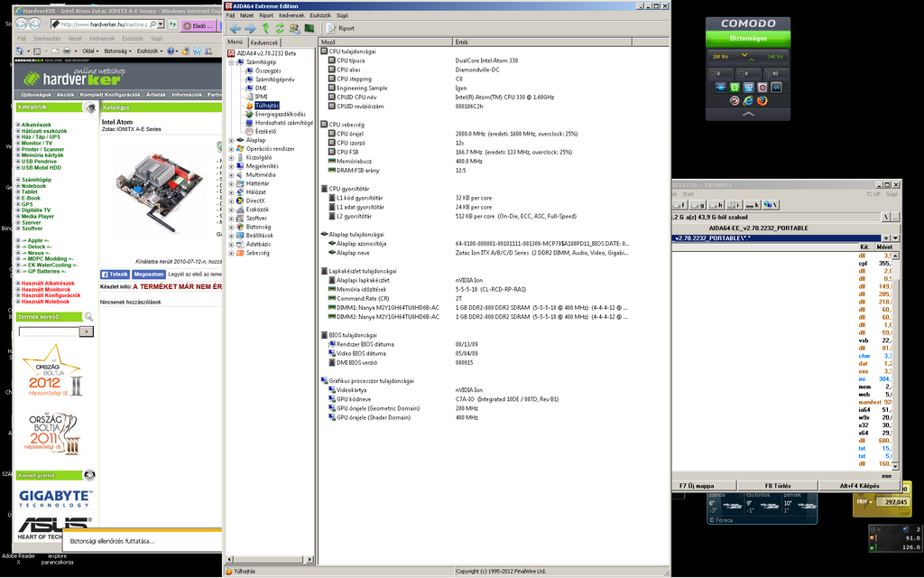Click the Internet Explorer icon in COMODO widget
The height and width of the screenshot is (578, 924).
[x=748, y=101]
